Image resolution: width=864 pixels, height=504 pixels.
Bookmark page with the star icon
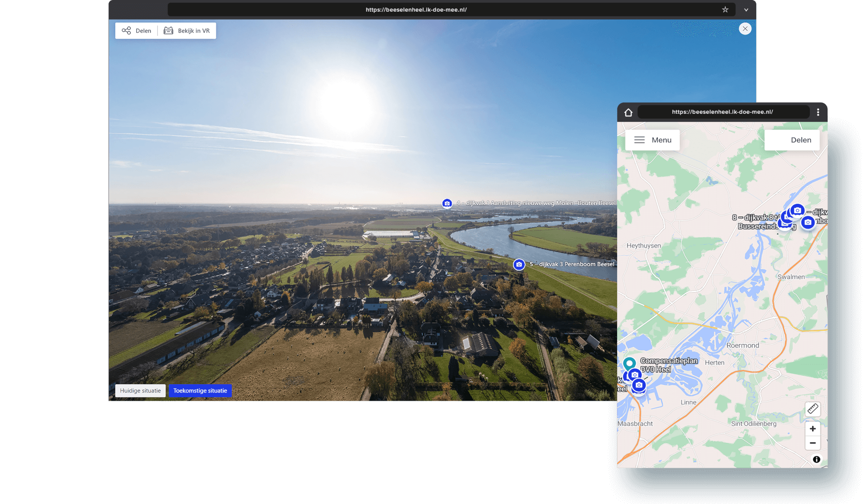pos(725,10)
